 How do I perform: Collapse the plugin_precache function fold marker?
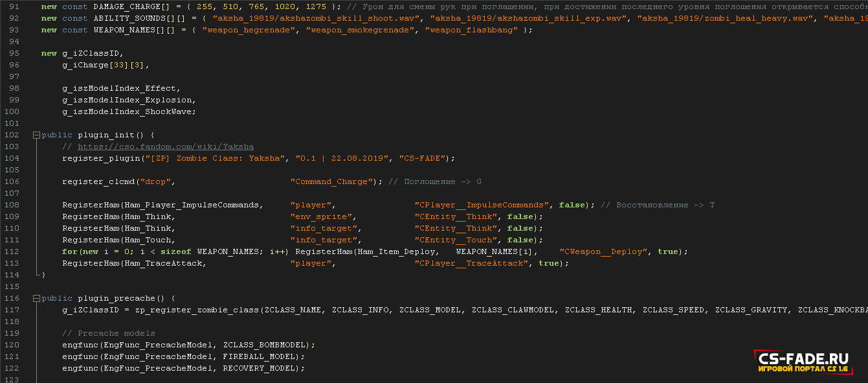tap(36, 298)
